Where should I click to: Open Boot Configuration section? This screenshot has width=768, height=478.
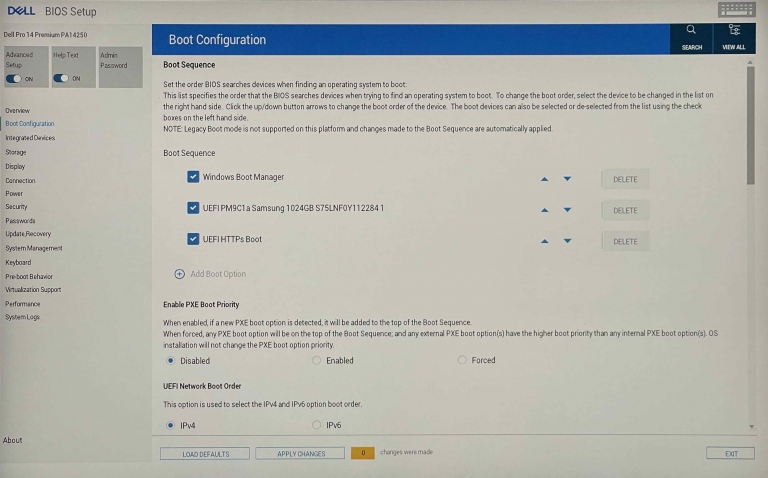pos(30,124)
